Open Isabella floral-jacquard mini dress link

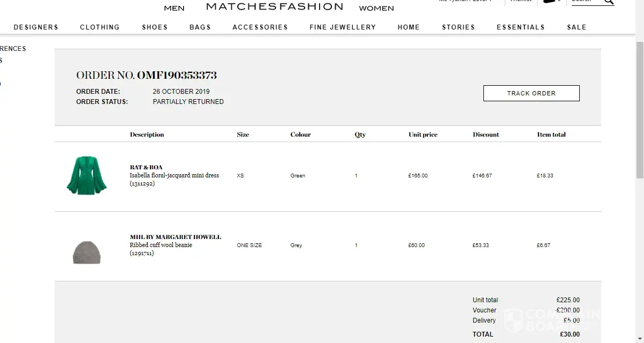[174, 175]
